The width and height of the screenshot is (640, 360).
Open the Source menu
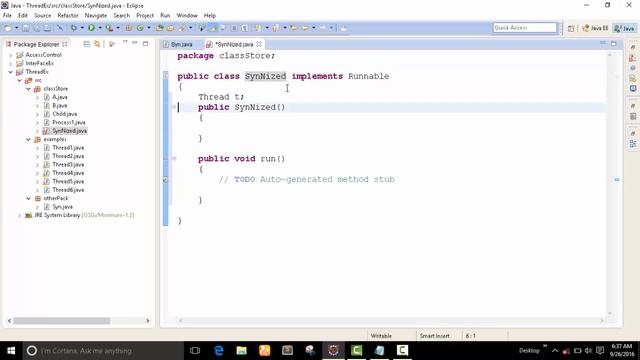click(x=42, y=16)
